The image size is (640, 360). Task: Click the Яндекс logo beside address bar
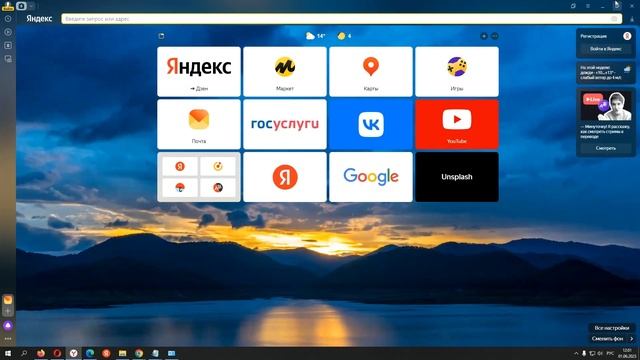click(39, 19)
